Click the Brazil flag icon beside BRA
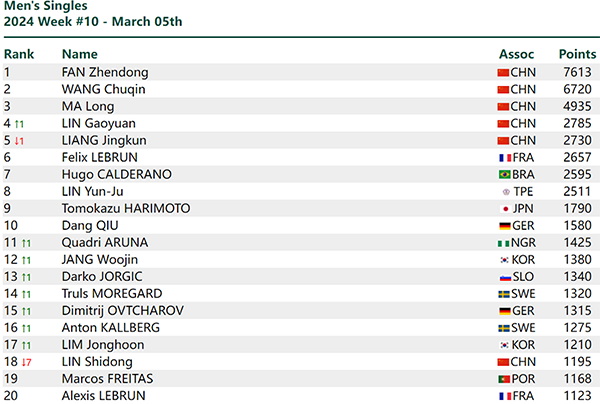The width and height of the screenshot is (600, 404). click(x=504, y=174)
